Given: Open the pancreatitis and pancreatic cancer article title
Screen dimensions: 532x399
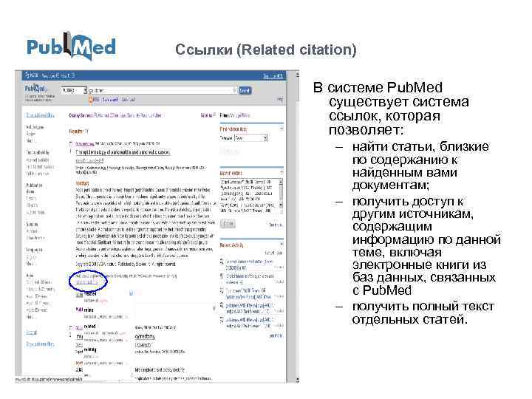Looking at the screenshot, I should click(123, 152).
